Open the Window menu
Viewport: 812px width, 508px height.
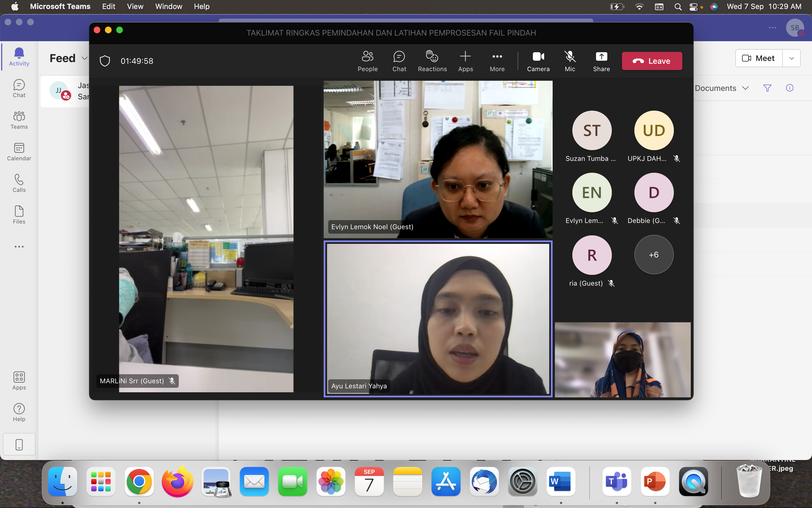point(168,6)
